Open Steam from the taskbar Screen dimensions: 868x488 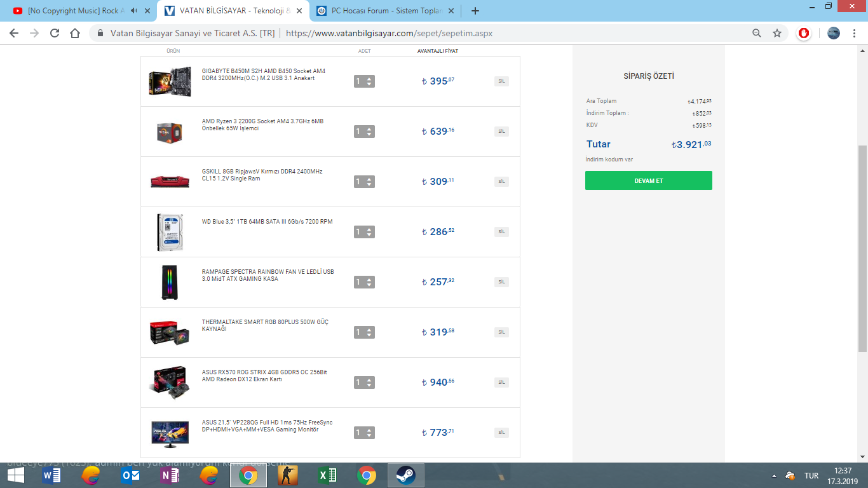405,475
